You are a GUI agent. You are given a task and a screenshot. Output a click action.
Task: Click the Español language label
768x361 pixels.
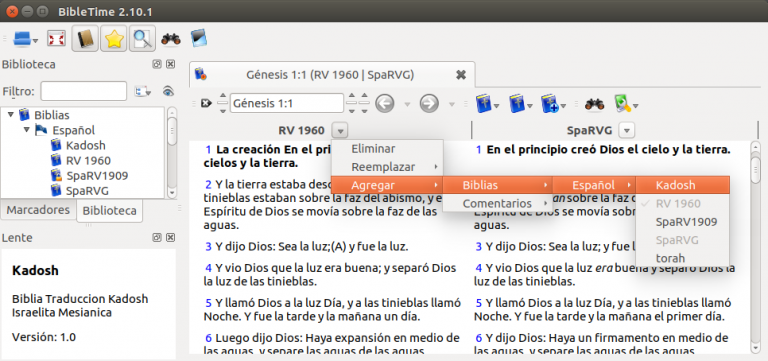[73, 130]
